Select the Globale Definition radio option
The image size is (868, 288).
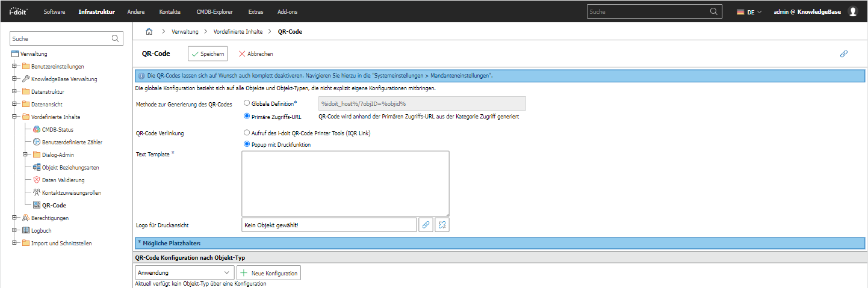[x=247, y=103]
